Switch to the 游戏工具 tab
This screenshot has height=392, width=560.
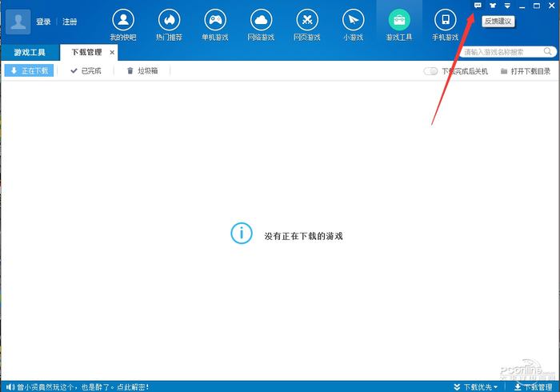click(x=30, y=53)
